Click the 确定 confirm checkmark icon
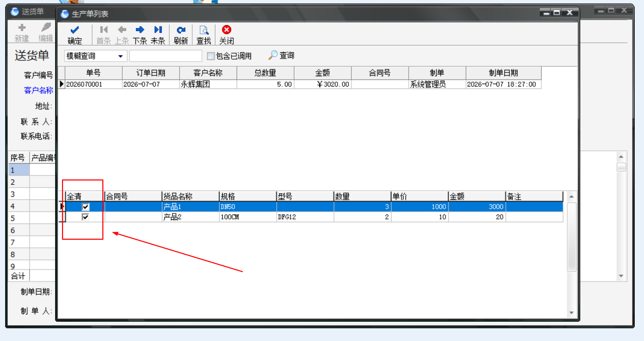This screenshot has width=644, height=341. [74, 30]
